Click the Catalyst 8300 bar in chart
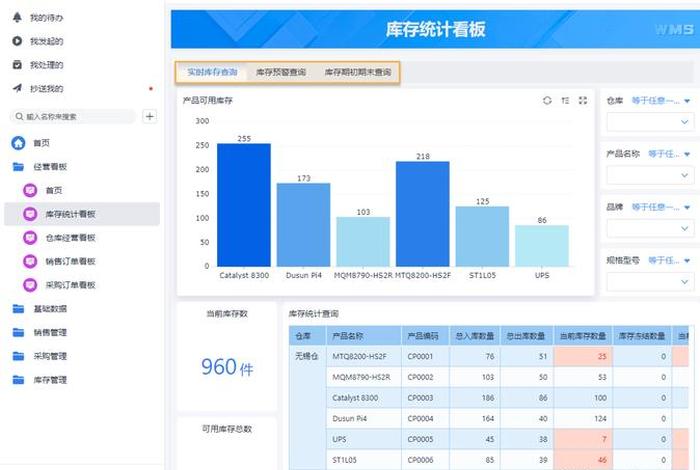The width and height of the screenshot is (700, 470). point(244,205)
